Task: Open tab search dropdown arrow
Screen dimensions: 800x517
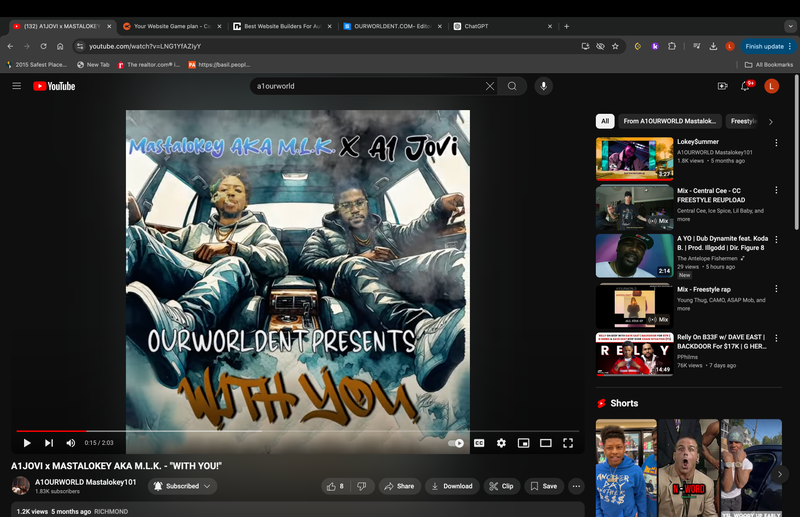Action: (x=790, y=26)
